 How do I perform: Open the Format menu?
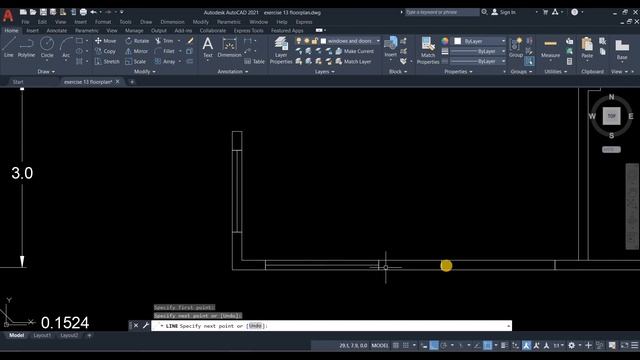[x=103, y=22]
